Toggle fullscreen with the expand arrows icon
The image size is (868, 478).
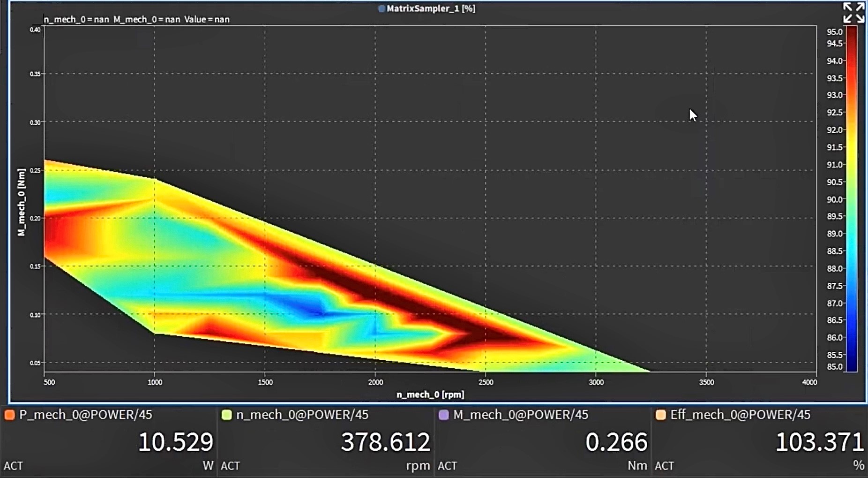click(853, 13)
